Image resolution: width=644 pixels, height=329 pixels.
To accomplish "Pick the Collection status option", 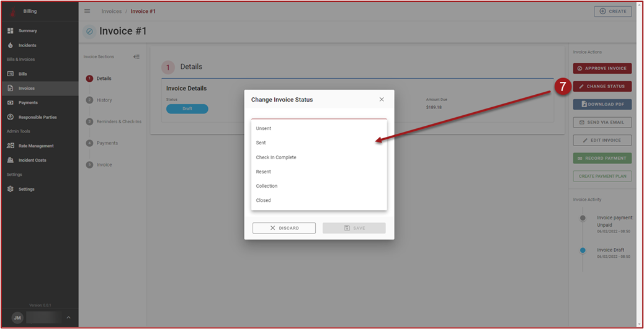I will (267, 186).
